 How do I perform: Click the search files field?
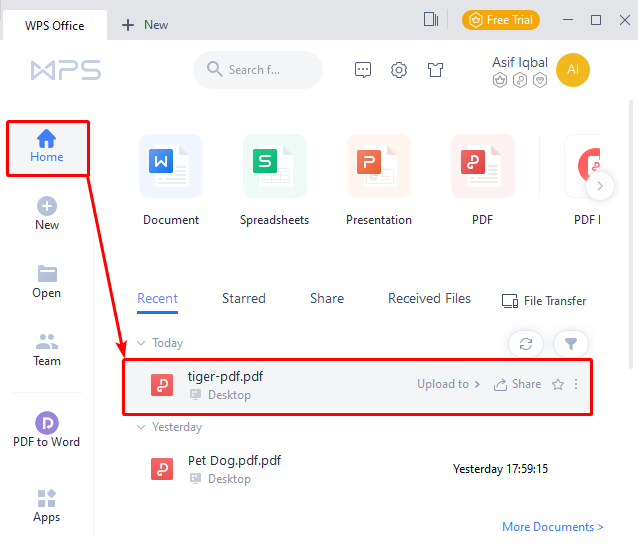[x=258, y=70]
